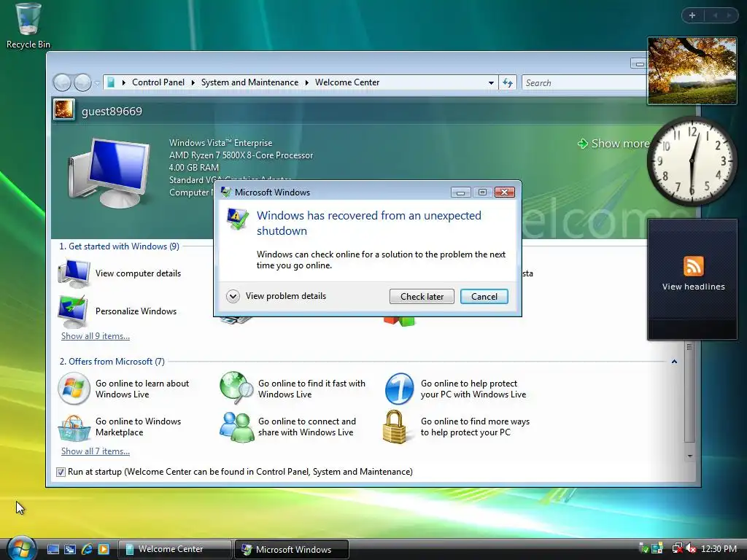The width and height of the screenshot is (747, 560).
Task: Open Go online to help protect PC icon
Action: pyautogui.click(x=399, y=389)
